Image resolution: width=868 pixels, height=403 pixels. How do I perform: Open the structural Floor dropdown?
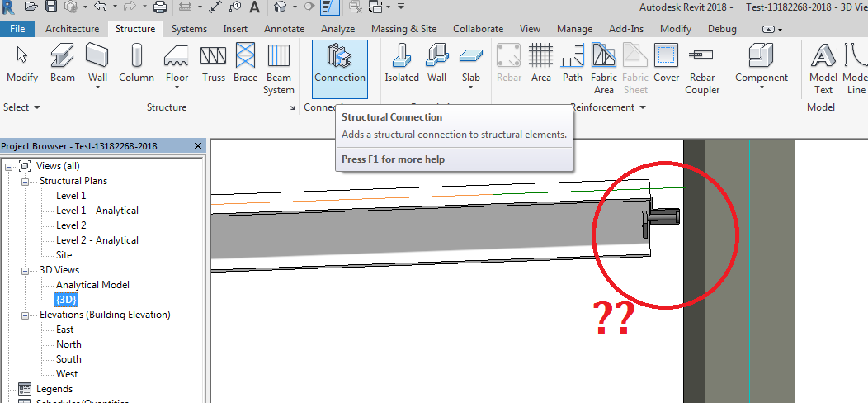pyautogui.click(x=177, y=88)
